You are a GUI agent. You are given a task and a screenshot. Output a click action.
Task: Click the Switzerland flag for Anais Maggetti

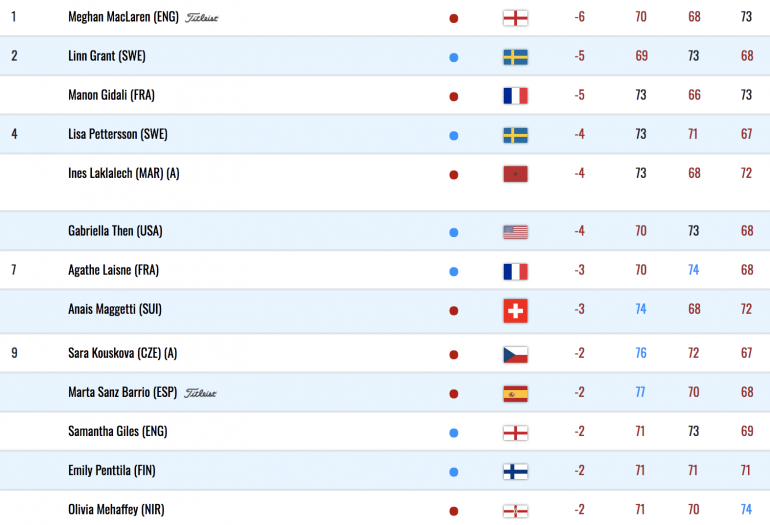[515, 311]
